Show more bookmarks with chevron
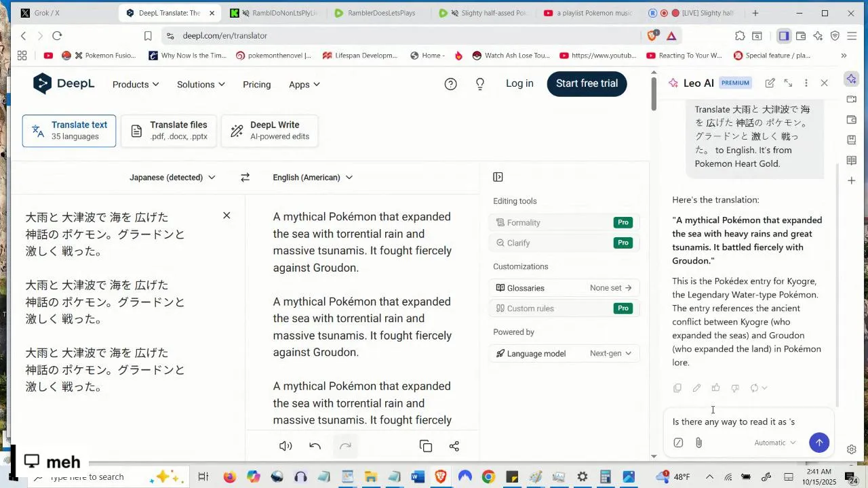Image resolution: width=868 pixels, height=488 pixels. point(844,56)
